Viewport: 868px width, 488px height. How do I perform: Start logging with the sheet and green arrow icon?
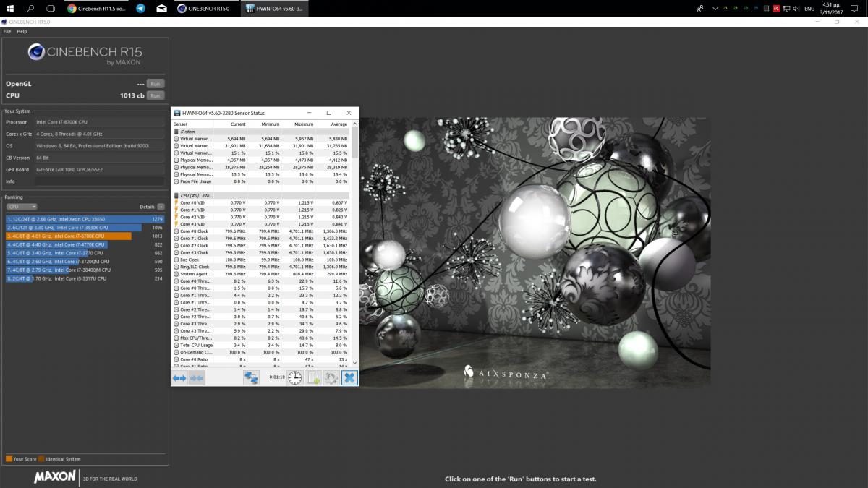click(x=313, y=377)
